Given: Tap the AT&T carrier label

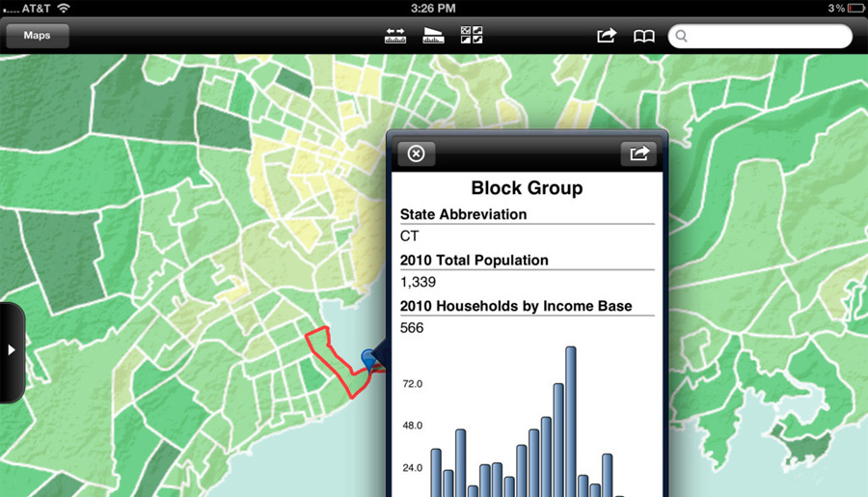Looking at the screenshot, I should click(36, 9).
